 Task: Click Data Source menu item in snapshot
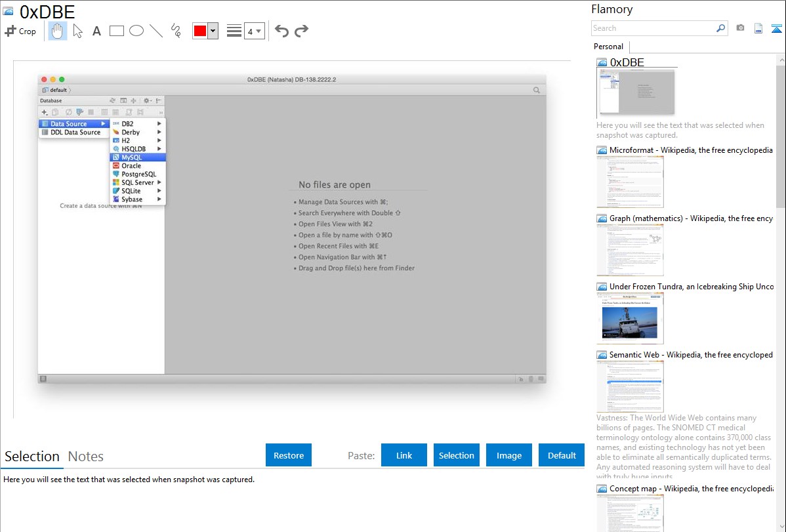point(73,124)
